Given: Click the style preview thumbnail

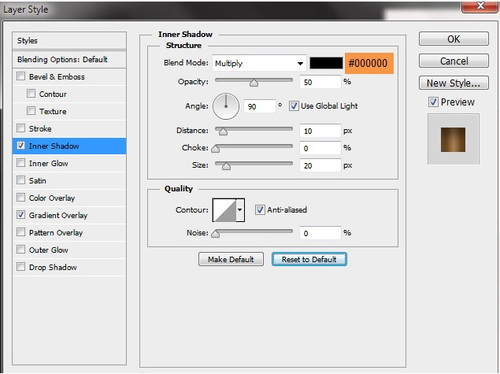Looking at the screenshot, I should [x=453, y=139].
